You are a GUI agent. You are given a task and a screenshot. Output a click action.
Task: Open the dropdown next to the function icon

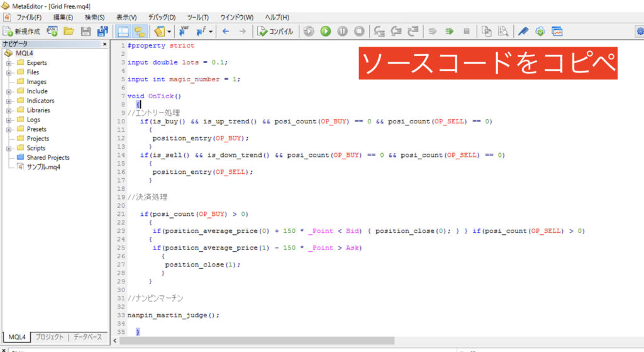(211, 31)
